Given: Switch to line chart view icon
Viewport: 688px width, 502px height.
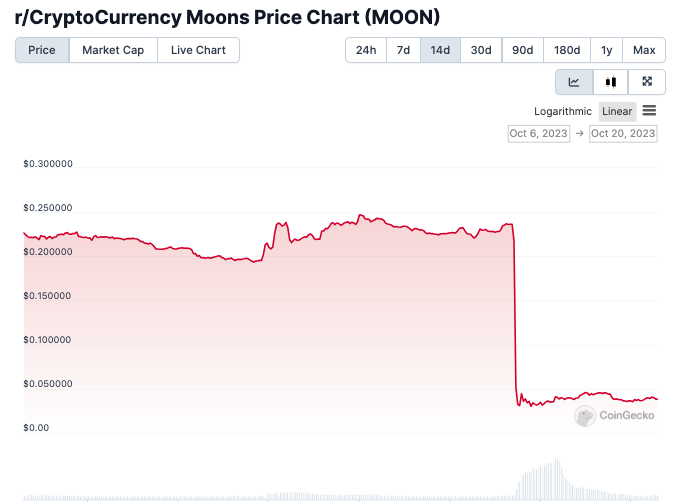Looking at the screenshot, I should point(574,82).
